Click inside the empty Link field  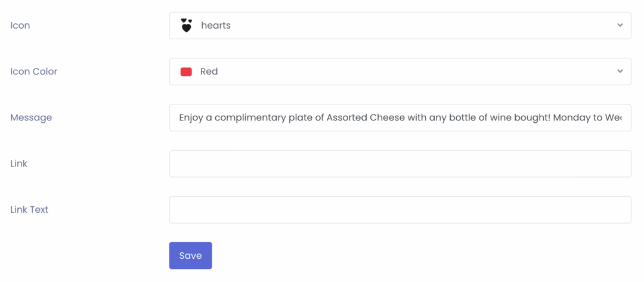point(400,163)
